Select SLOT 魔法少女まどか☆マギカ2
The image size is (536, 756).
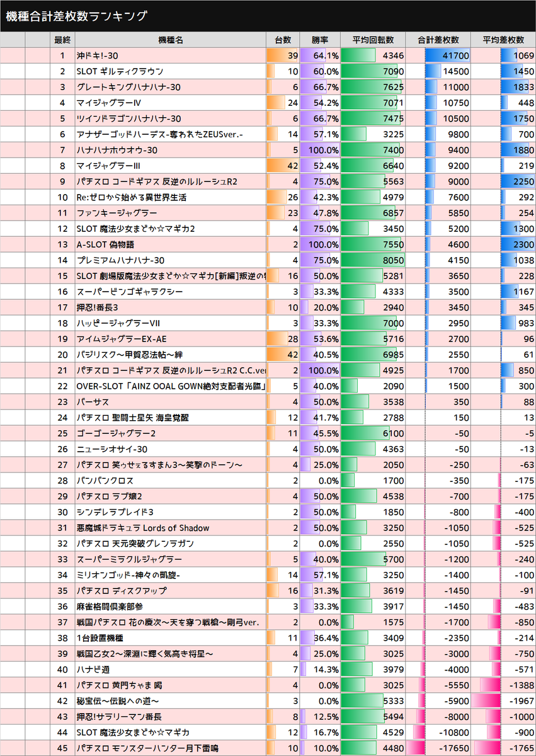136,229
